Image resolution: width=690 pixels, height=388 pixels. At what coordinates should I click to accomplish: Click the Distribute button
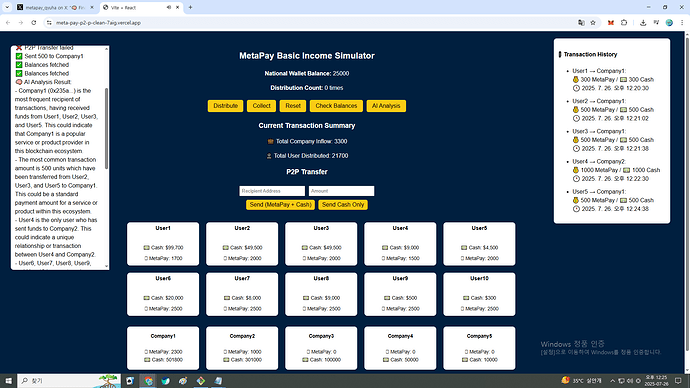coord(225,106)
